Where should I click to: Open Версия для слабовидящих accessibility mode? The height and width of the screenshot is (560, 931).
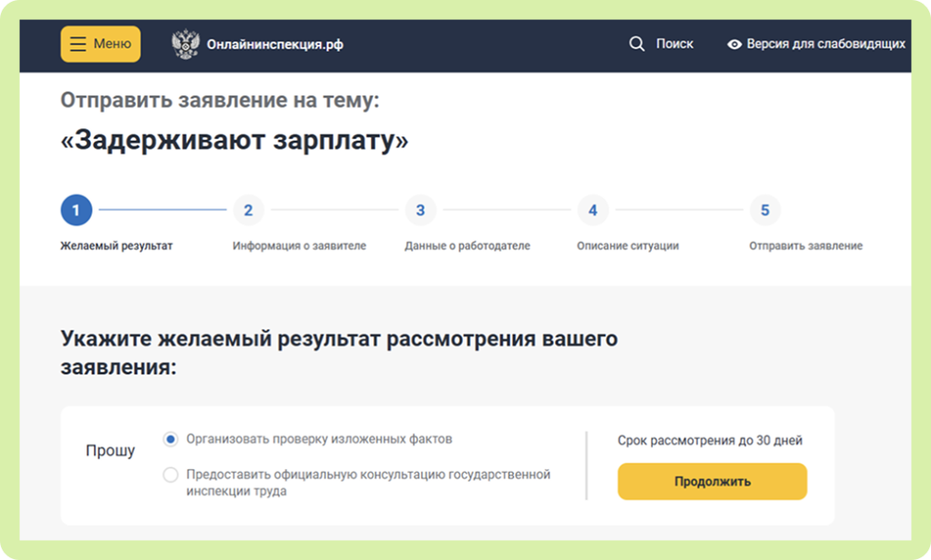coord(825,44)
